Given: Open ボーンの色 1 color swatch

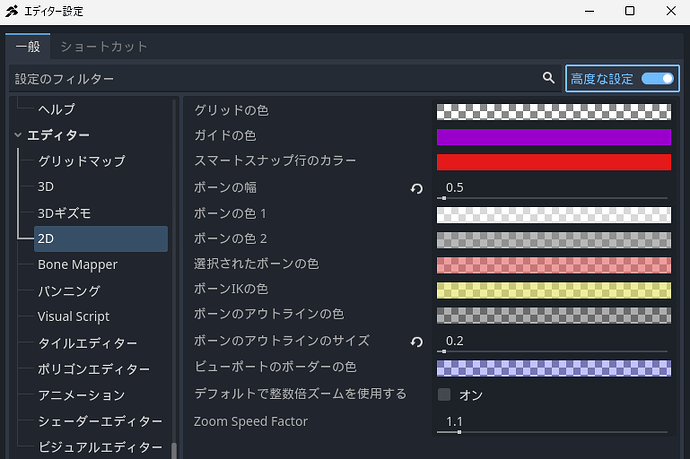Looking at the screenshot, I should point(554,215).
